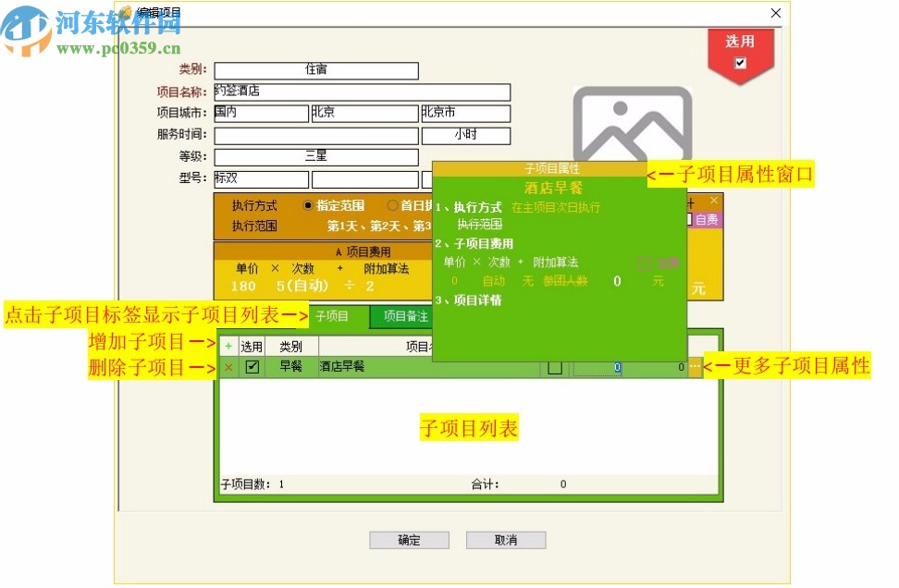Click the 取消 button to cancel
The height and width of the screenshot is (588, 899).
click(506, 540)
